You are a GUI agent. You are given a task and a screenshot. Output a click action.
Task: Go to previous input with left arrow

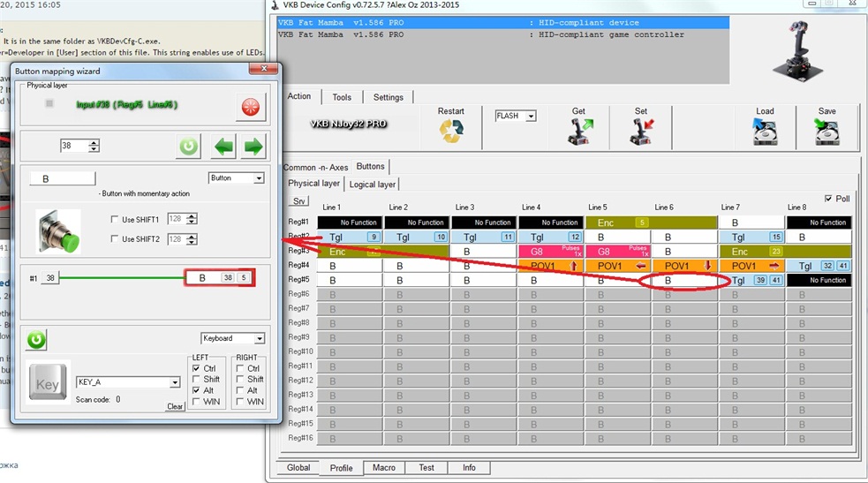pyautogui.click(x=223, y=147)
